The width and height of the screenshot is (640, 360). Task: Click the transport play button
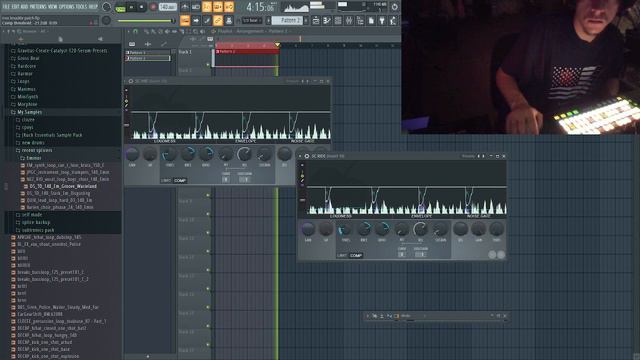click(x=131, y=7)
